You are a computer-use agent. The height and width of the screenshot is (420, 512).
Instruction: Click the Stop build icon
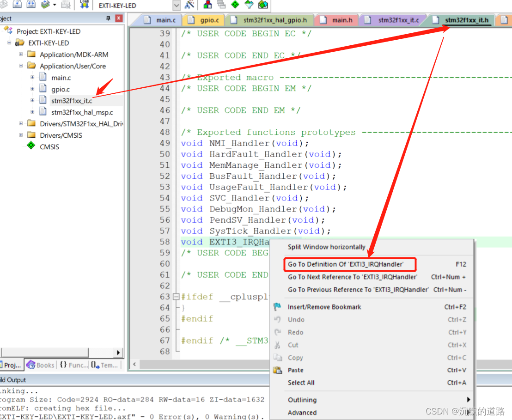pyautogui.click(x=66, y=5)
